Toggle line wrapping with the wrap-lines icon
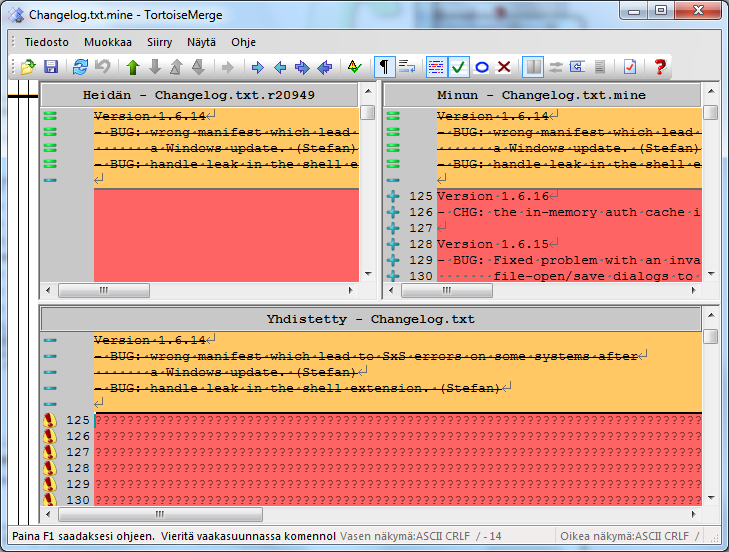Viewport: 729px width, 552px height. pos(407,67)
